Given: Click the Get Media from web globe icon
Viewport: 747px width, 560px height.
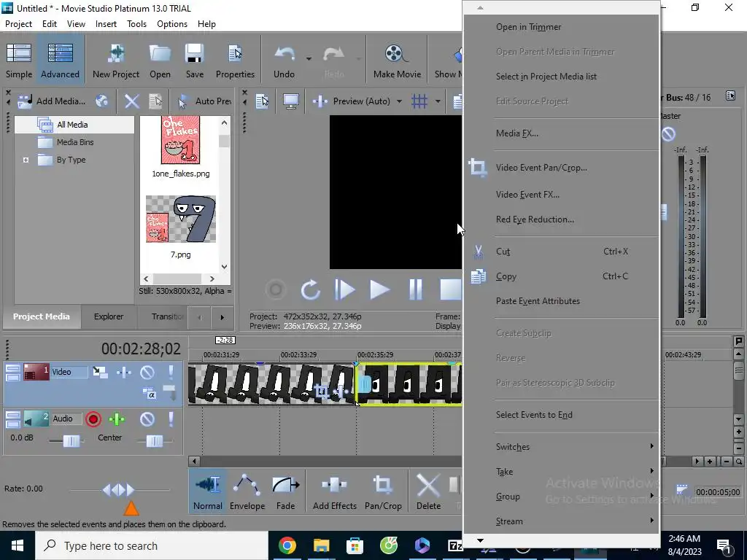Looking at the screenshot, I should (x=102, y=101).
